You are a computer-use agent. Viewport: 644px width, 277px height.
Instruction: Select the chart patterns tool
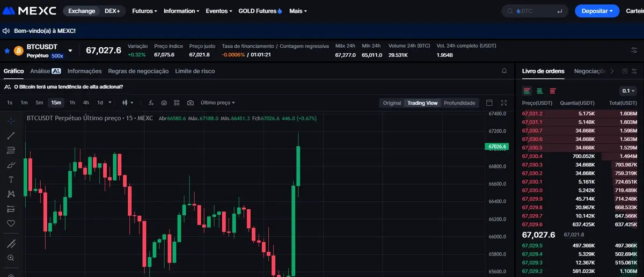pos(11,194)
